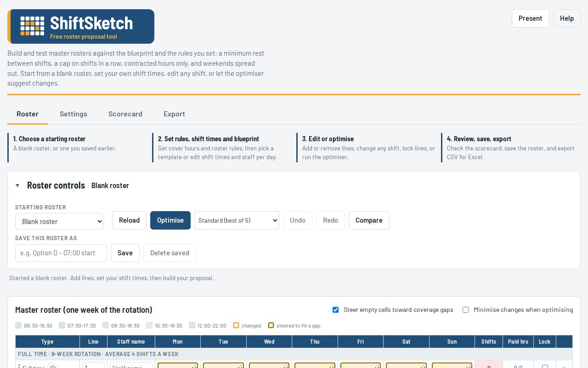Click step heading '2. Set rules, shift times and blueprint'
The image size is (588, 368).
tap(209, 139)
